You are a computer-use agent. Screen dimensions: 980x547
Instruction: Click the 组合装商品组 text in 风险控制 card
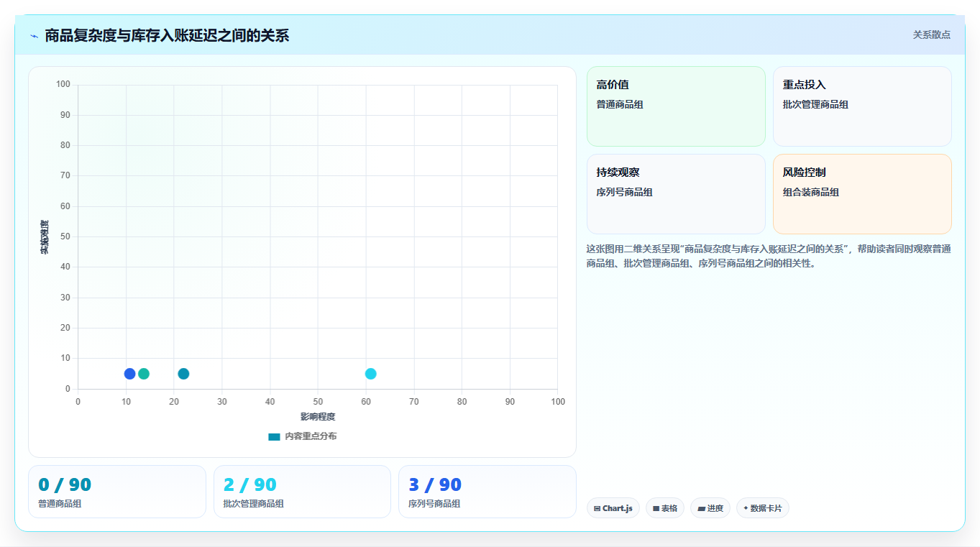pyautogui.click(x=811, y=192)
